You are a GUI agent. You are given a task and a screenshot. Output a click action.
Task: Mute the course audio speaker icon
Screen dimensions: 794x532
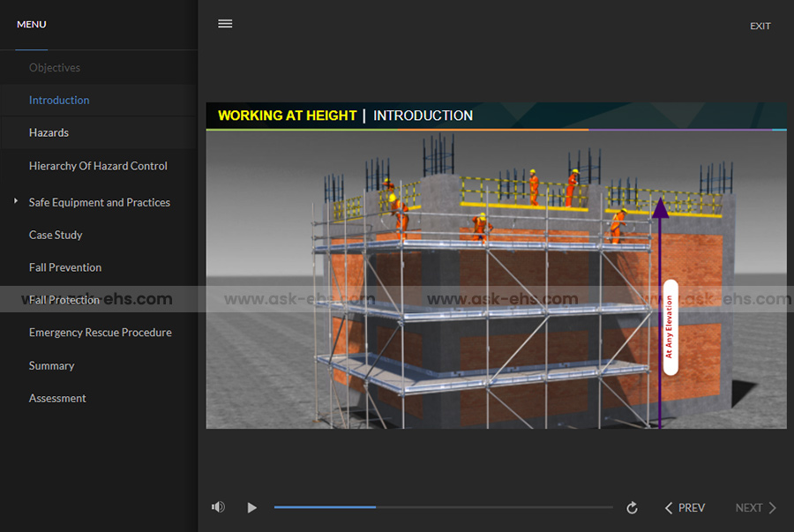click(x=218, y=507)
